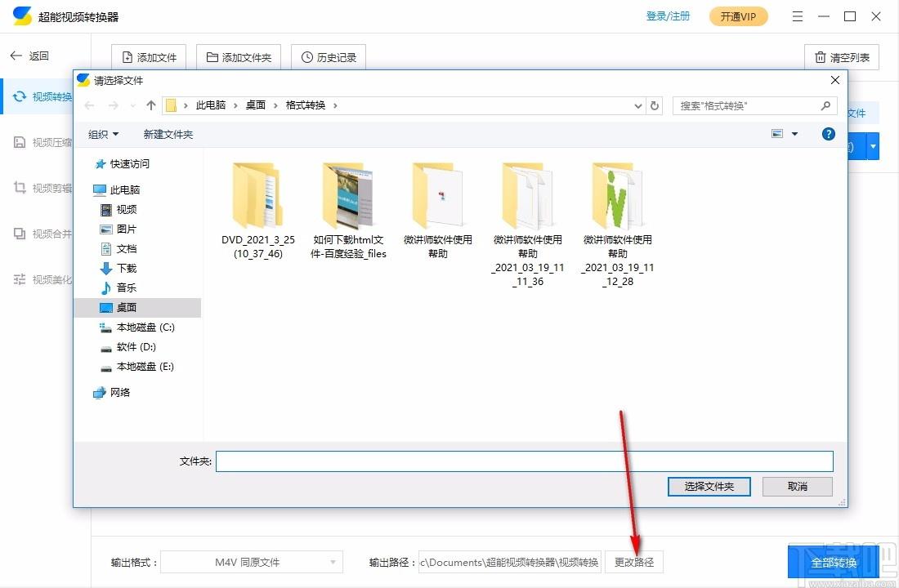
Task: Select the 如何下载html文件-百度经验_files folder
Action: click(348, 210)
